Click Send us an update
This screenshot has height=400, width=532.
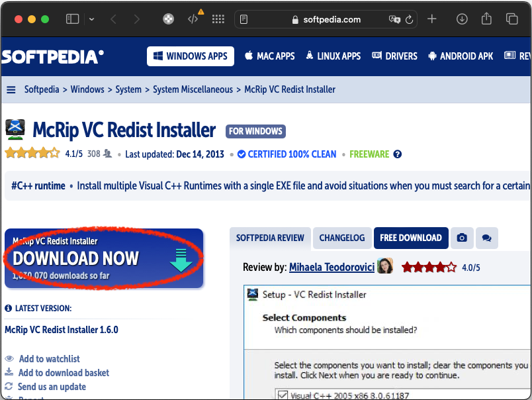(52, 387)
